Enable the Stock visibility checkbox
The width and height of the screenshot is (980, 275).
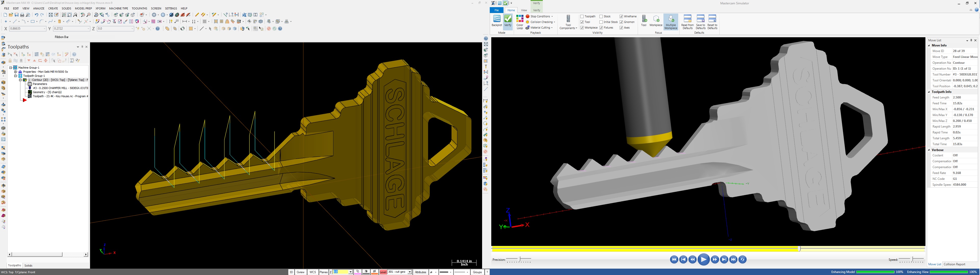(x=601, y=16)
